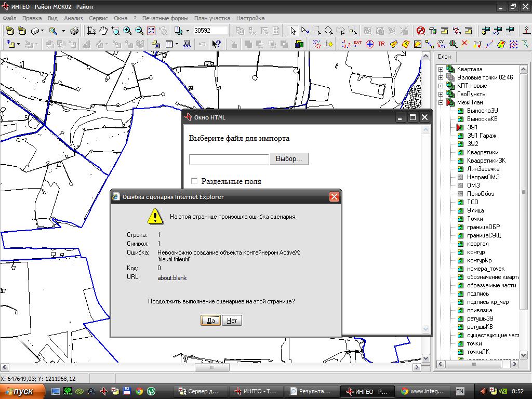
Task: Collapse the МежПлан layer group
Action: 441,102
